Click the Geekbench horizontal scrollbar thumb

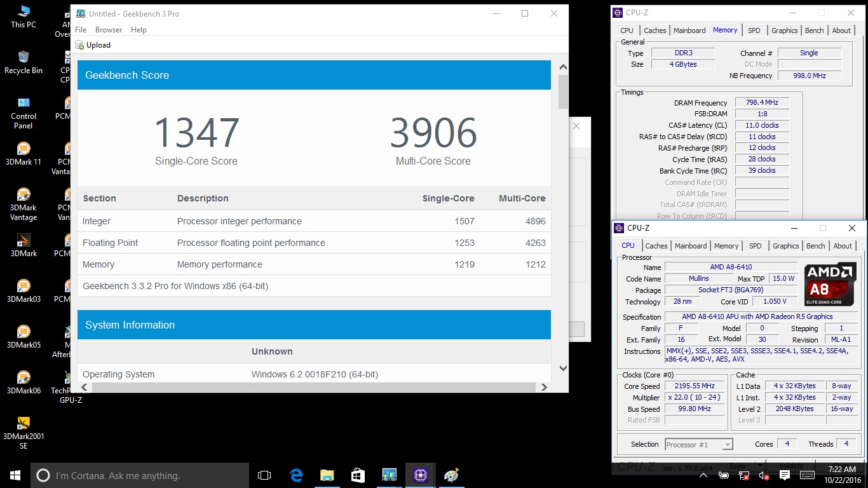(x=313, y=387)
